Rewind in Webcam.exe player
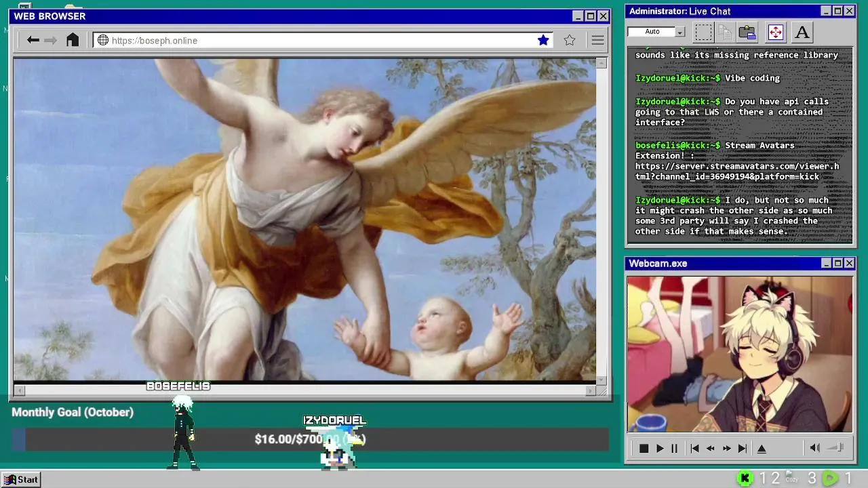Screen dimensions: 868x488 (711, 448)
